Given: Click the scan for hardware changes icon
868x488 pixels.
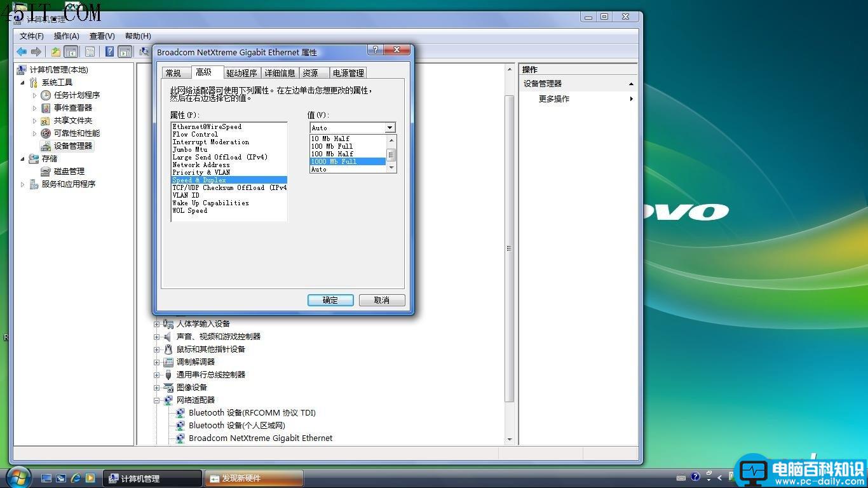Looking at the screenshot, I should click(144, 51).
